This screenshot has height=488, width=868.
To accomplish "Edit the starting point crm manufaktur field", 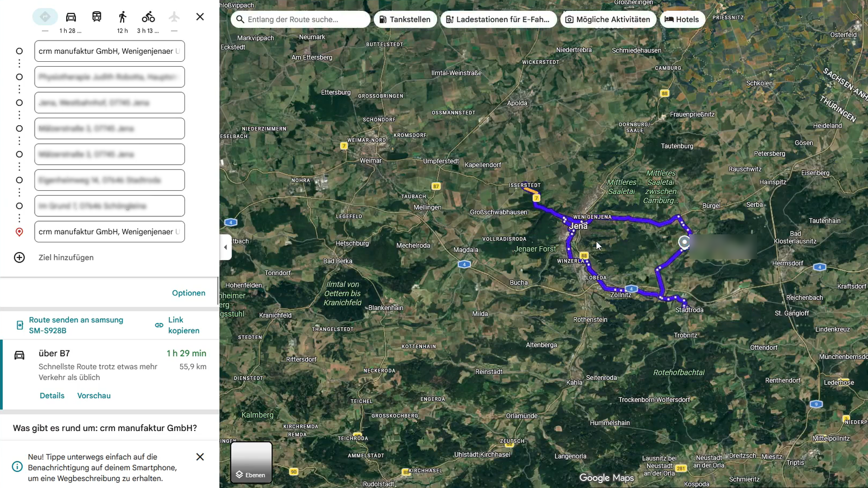I will 110,51.
